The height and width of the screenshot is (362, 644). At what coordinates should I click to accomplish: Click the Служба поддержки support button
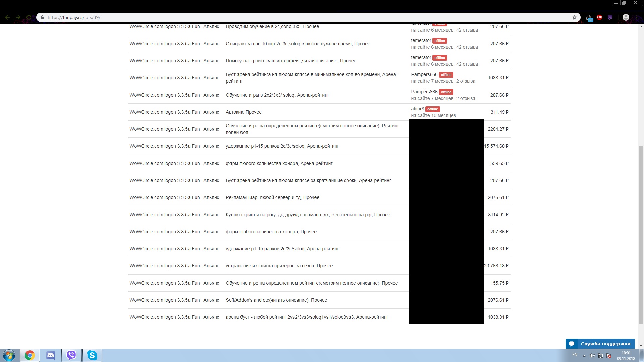pyautogui.click(x=600, y=344)
